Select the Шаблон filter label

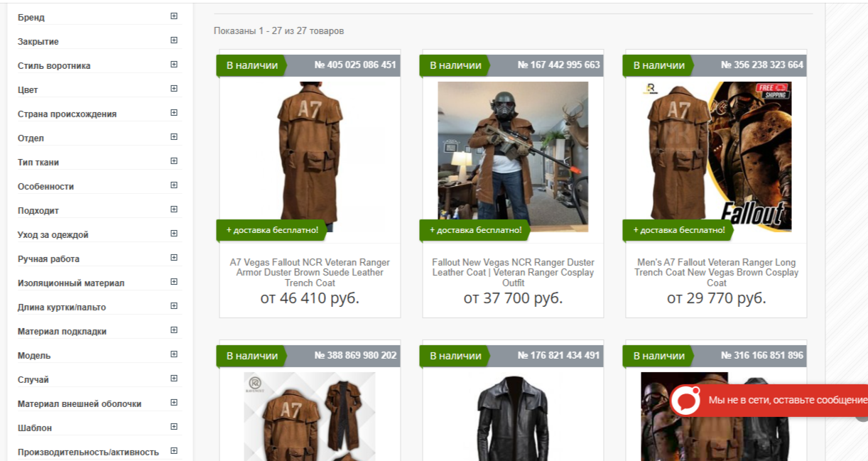click(x=35, y=428)
